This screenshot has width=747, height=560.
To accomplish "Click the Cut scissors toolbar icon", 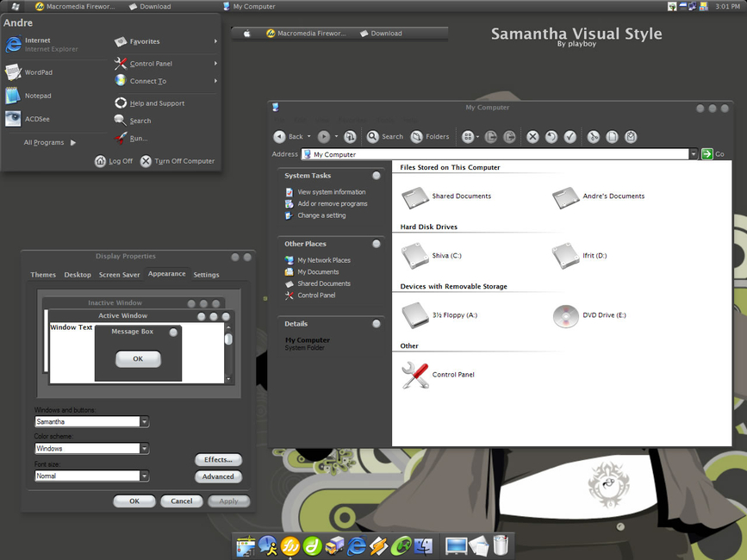I will point(593,137).
